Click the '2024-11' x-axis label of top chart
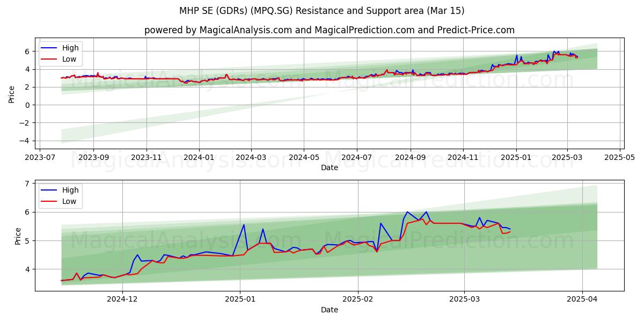The width and height of the screenshot is (644, 322). [x=463, y=158]
